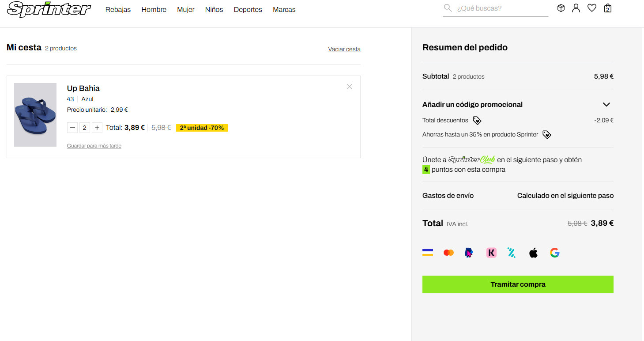The image size is (644, 341).
Task: Open the shopping bag icon
Action: click(x=608, y=8)
